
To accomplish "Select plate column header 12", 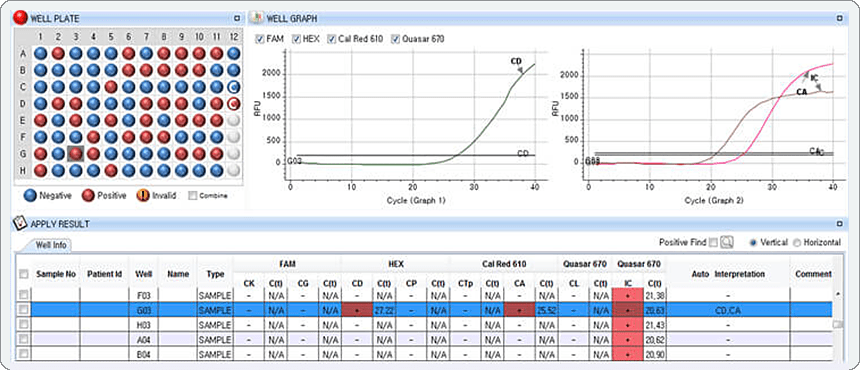I will 234,37.
